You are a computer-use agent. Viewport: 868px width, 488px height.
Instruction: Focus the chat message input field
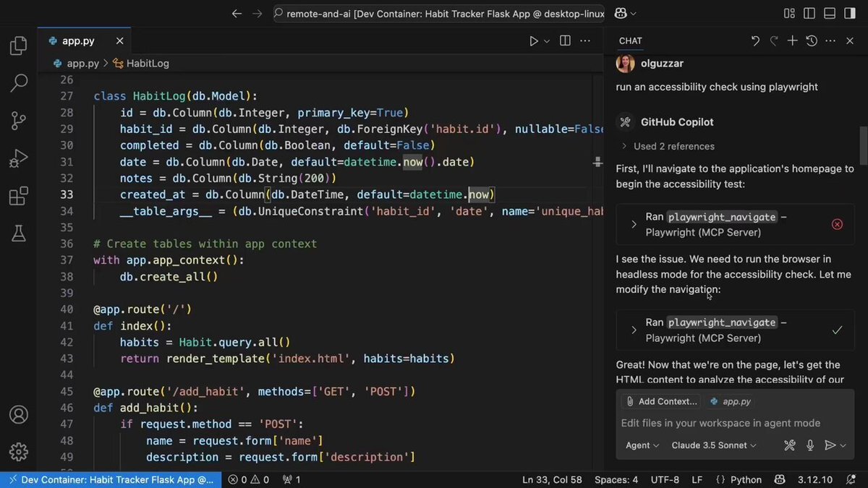pyautogui.click(x=734, y=423)
